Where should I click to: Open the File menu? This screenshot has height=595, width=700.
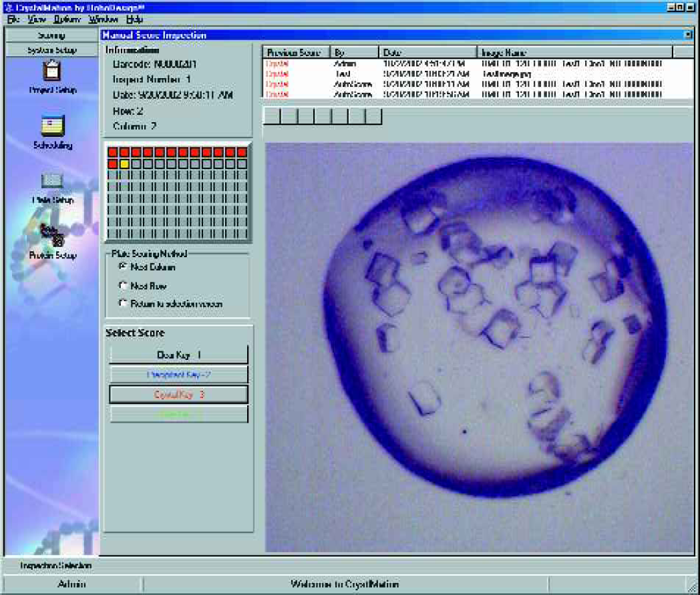click(13, 19)
